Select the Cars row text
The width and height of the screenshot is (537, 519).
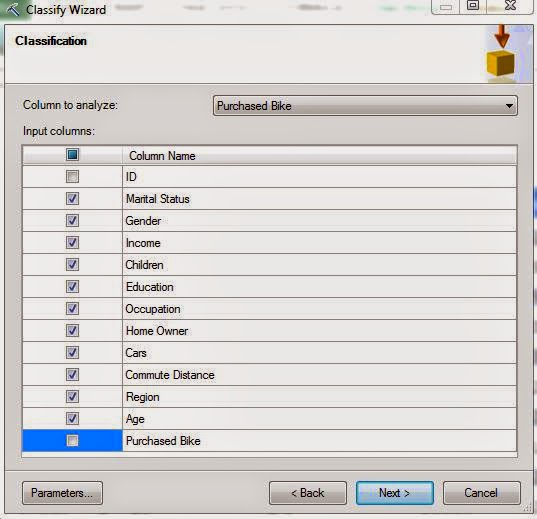click(136, 353)
